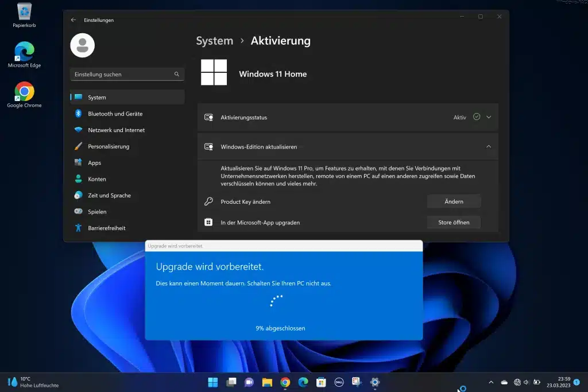
Task: Open Netzwerk und Internet category
Action: (x=127, y=130)
